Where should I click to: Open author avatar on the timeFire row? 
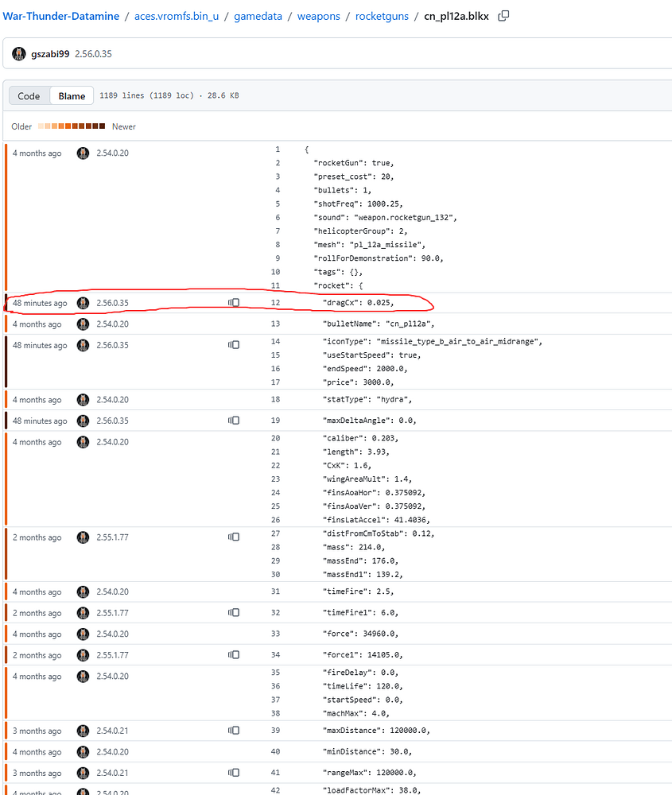[x=83, y=591]
